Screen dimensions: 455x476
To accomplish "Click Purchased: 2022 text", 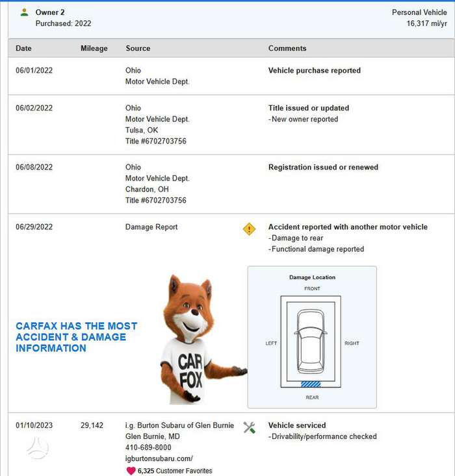I will click(x=63, y=23).
